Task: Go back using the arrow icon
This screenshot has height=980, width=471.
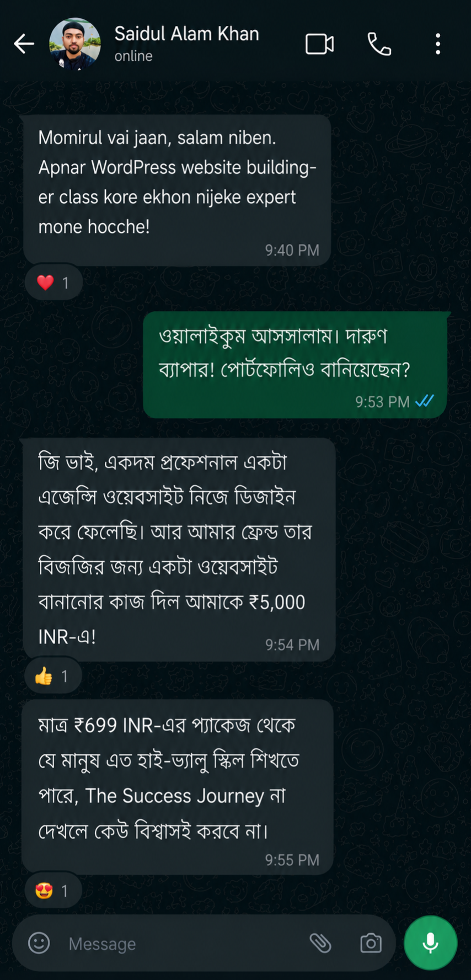Action: click(24, 44)
